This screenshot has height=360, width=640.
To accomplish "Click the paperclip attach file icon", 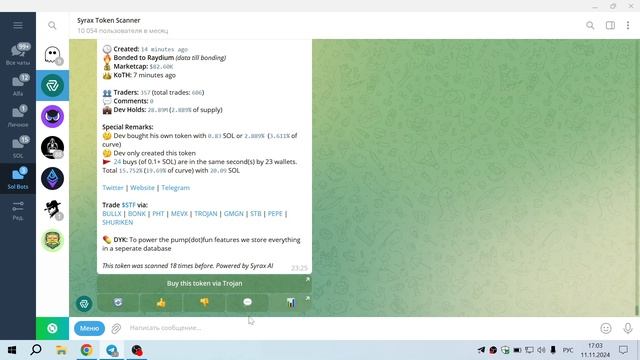I will click(x=116, y=328).
